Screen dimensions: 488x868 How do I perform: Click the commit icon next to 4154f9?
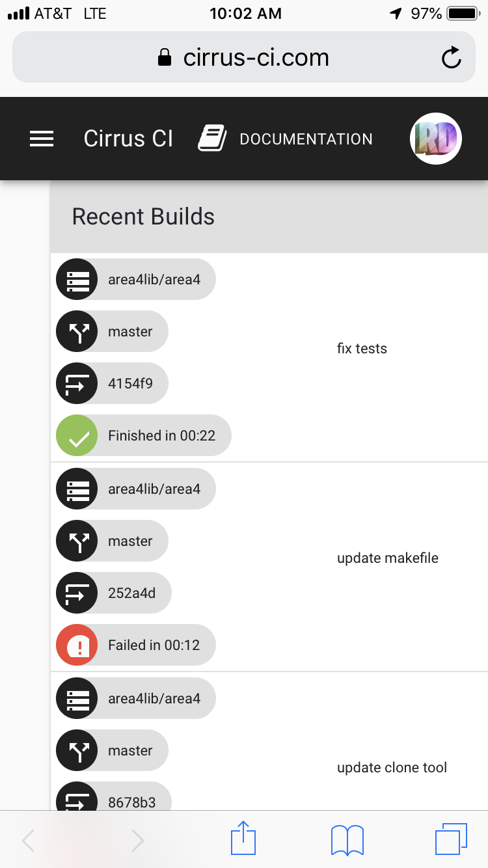(x=77, y=383)
